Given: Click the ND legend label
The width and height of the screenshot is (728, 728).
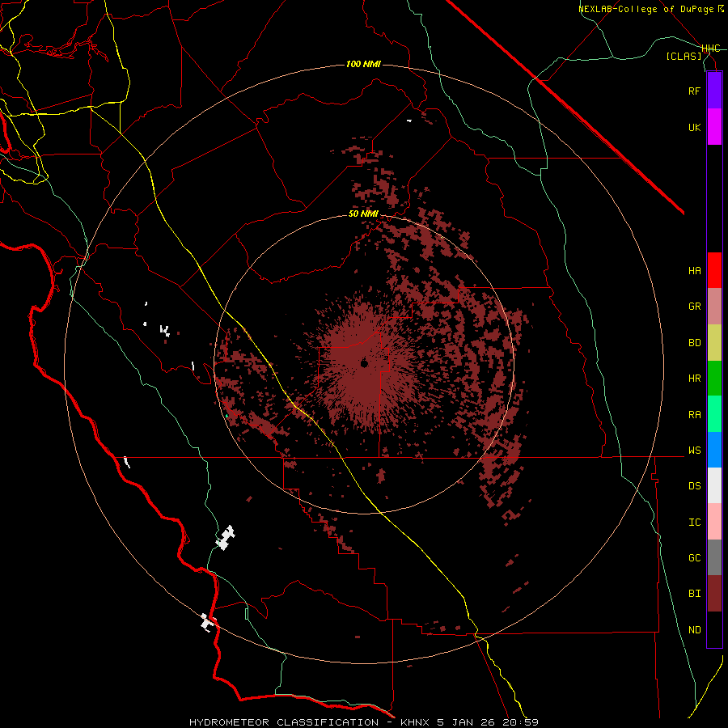Looking at the screenshot, I should (694, 630).
